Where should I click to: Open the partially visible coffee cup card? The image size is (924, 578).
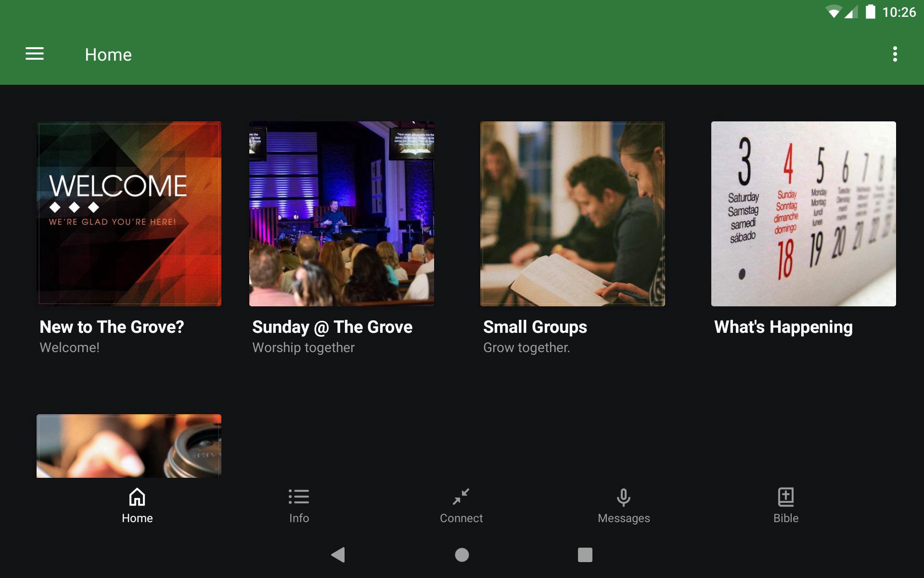129,446
